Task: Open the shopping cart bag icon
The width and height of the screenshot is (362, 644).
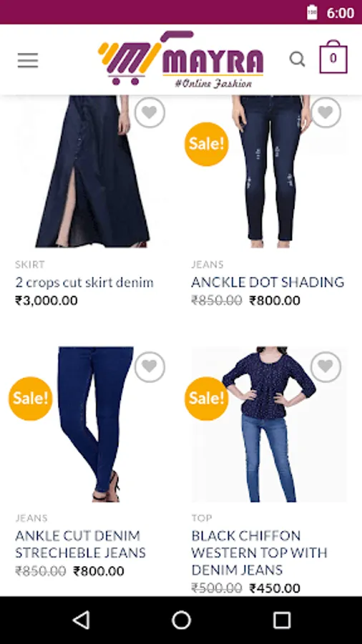Action: [333, 57]
